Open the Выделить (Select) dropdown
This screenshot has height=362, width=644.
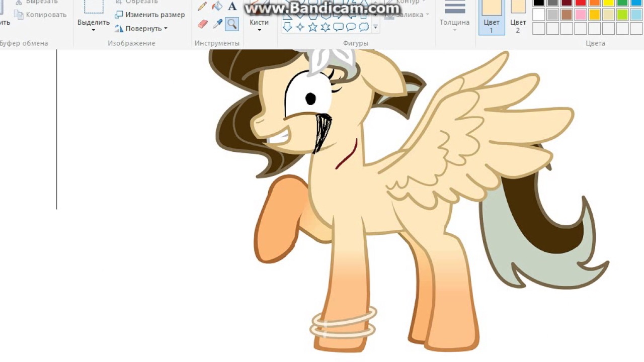(94, 26)
